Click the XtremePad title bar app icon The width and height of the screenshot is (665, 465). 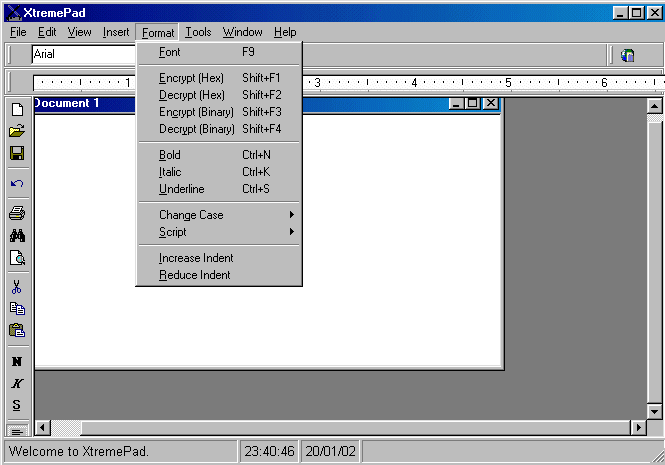[14, 13]
